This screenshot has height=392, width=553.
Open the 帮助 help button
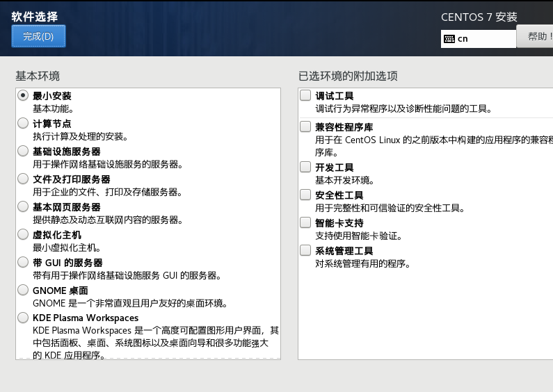pos(535,36)
